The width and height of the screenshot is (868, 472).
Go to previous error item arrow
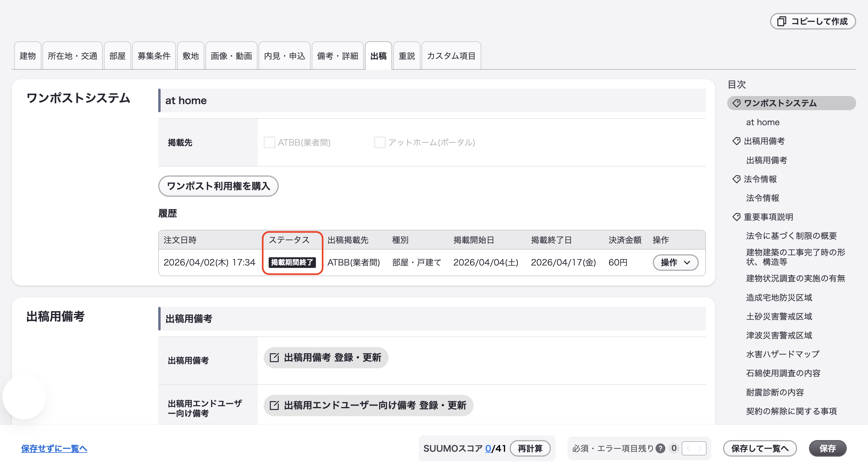688,448
